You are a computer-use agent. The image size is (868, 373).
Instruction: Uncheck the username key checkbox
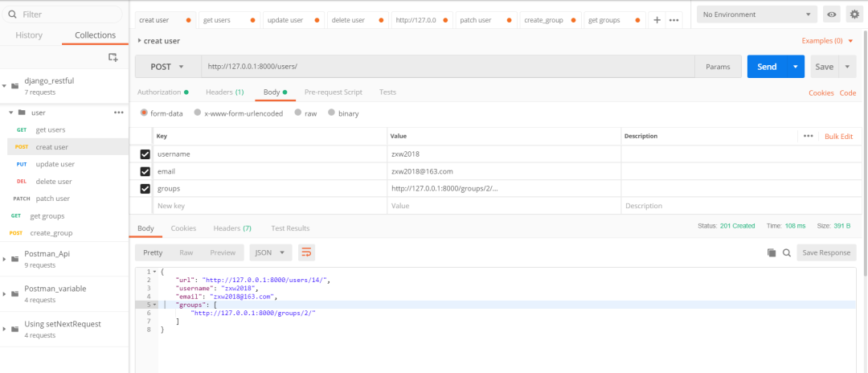145,154
